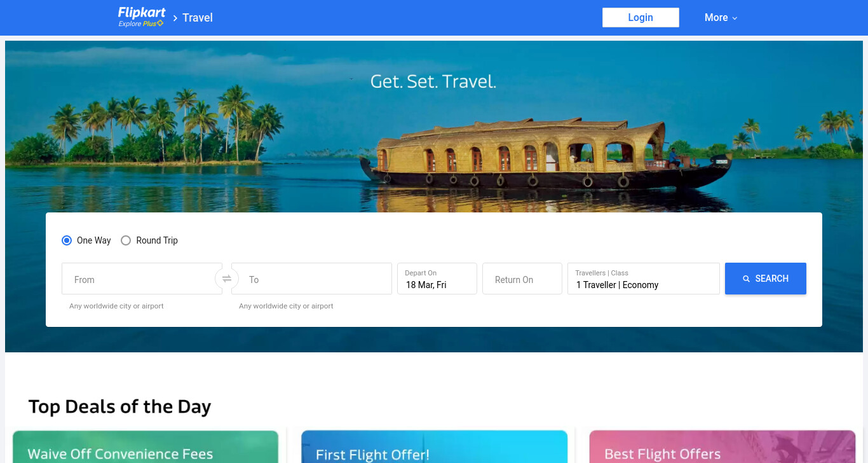Open the Best Flight Offers card
Screen dimensions: 868x463
pyautogui.click(x=722, y=447)
